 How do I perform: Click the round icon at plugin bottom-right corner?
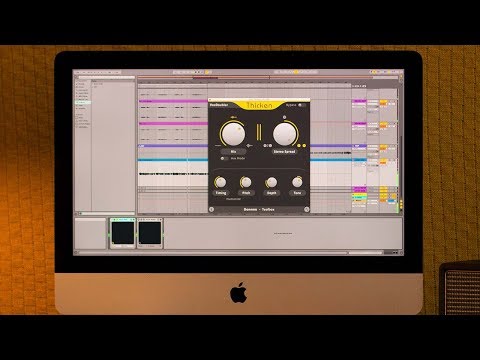(x=307, y=209)
